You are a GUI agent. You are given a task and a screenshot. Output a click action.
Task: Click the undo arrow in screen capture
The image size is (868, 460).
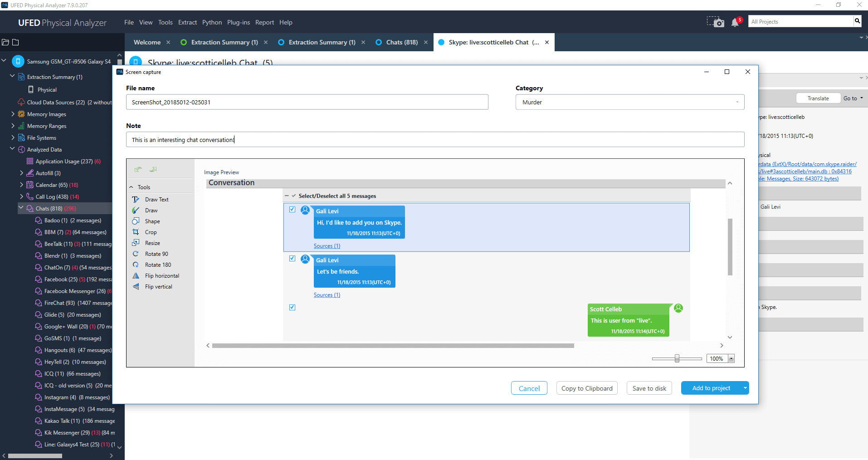(138, 170)
